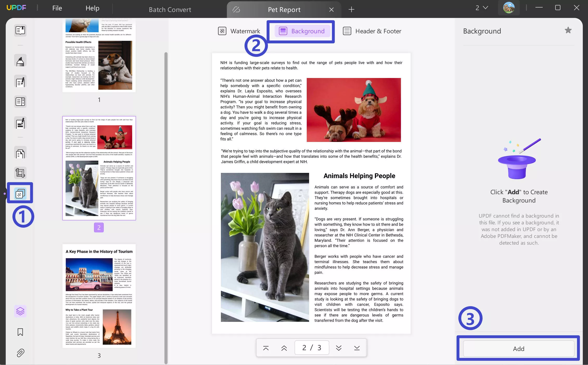This screenshot has height=365, width=588.
Task: Click the Help menu in top bar
Action: coord(92,8)
